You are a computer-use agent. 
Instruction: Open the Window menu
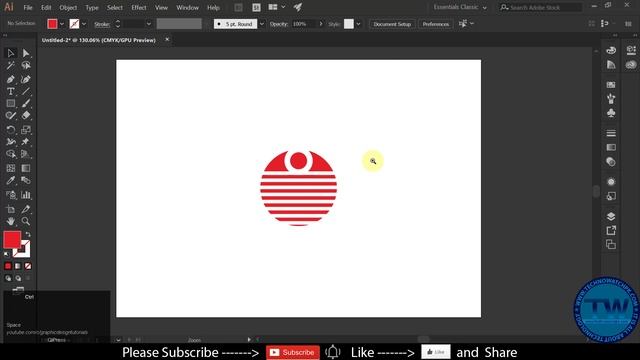coord(187,7)
